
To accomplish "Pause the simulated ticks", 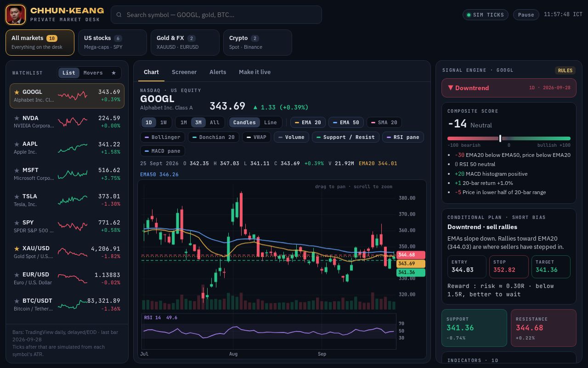I will [526, 15].
